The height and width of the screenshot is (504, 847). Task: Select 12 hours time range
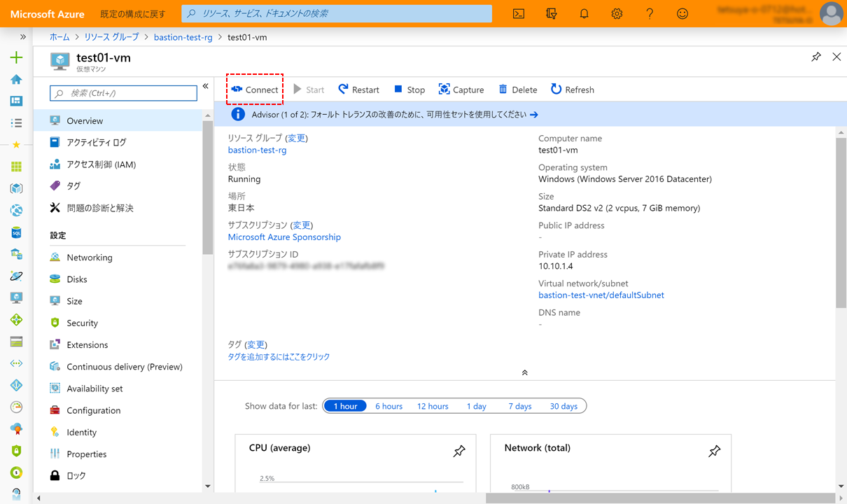433,406
